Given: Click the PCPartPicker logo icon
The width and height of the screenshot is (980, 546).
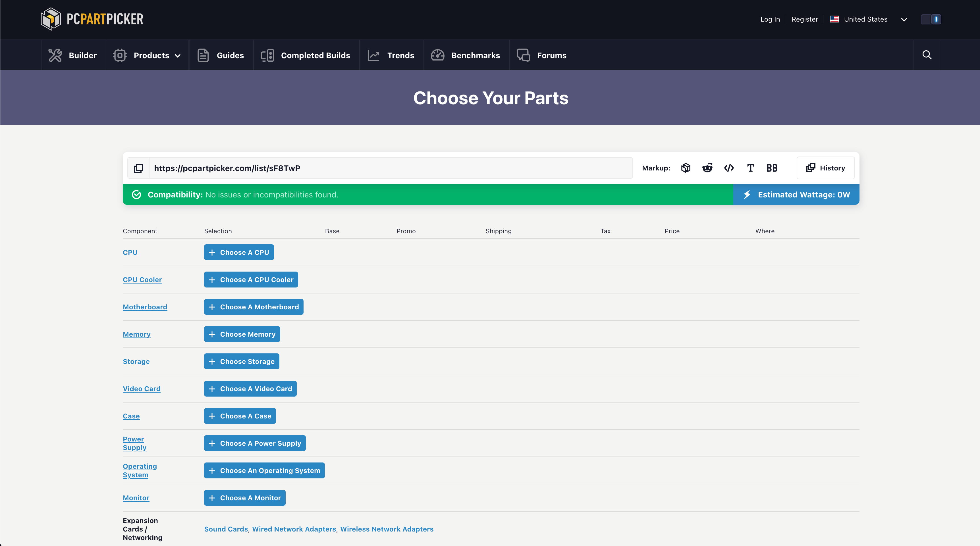Looking at the screenshot, I should (50, 19).
